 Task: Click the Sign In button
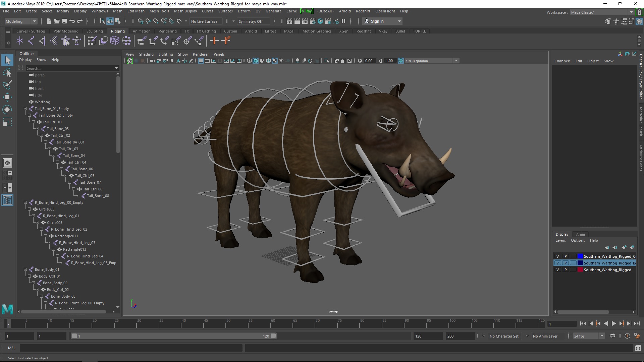[x=377, y=21]
